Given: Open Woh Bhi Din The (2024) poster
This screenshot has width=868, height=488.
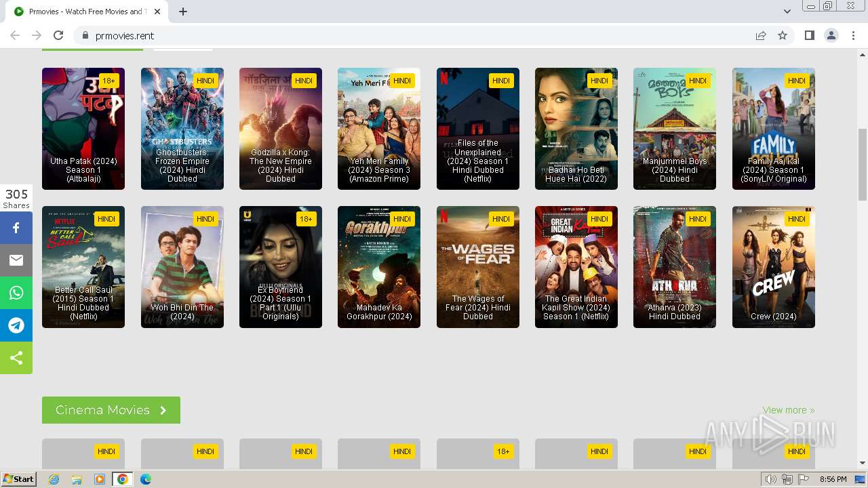Looking at the screenshot, I should click(x=182, y=267).
